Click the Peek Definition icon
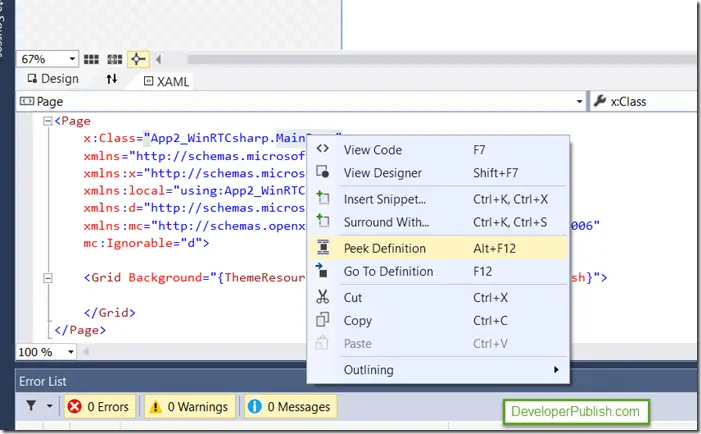 (323, 247)
